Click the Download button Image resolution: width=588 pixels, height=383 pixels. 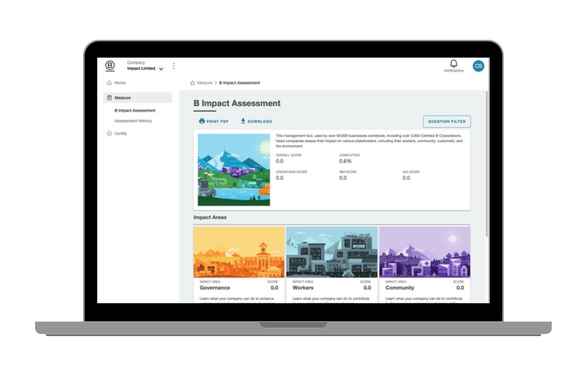[256, 121]
